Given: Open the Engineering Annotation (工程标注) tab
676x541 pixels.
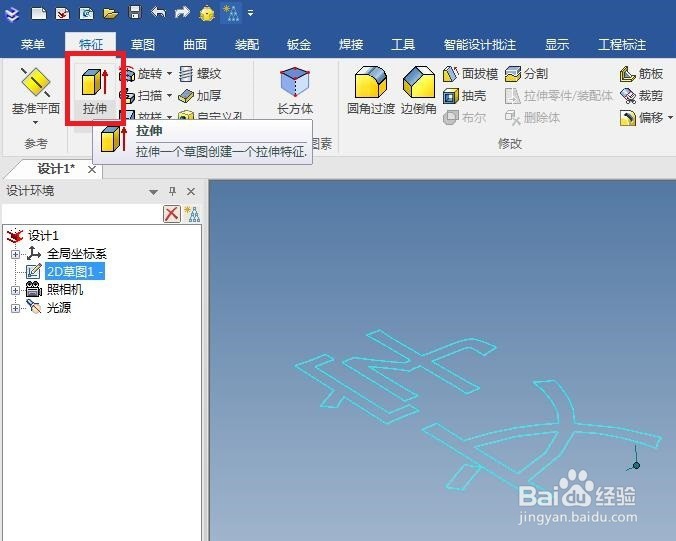Looking at the screenshot, I should (622, 44).
